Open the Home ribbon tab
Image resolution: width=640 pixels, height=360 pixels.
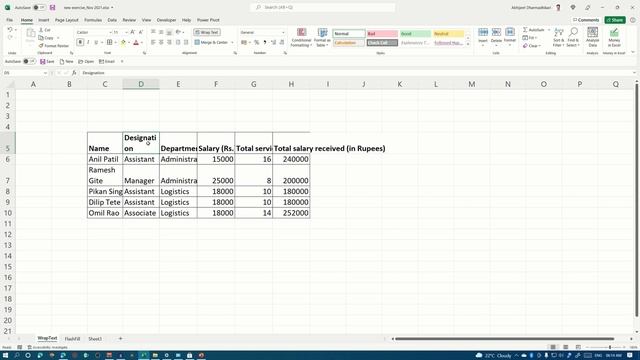(27, 20)
